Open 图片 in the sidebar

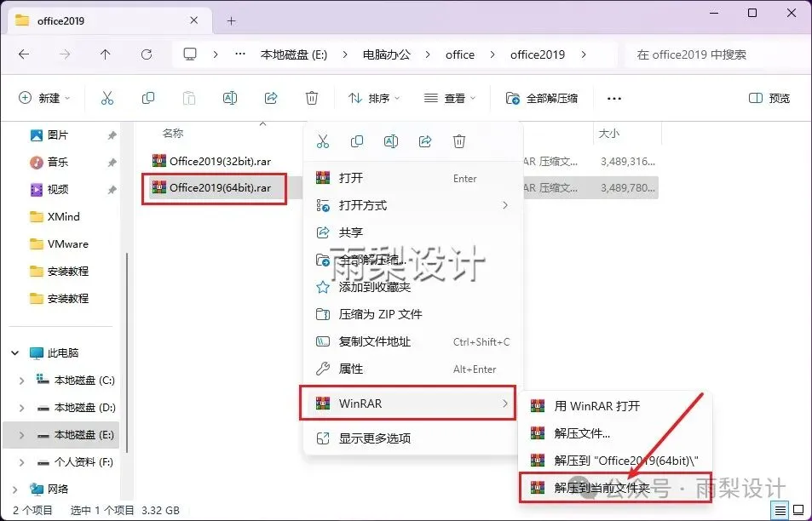click(x=58, y=135)
